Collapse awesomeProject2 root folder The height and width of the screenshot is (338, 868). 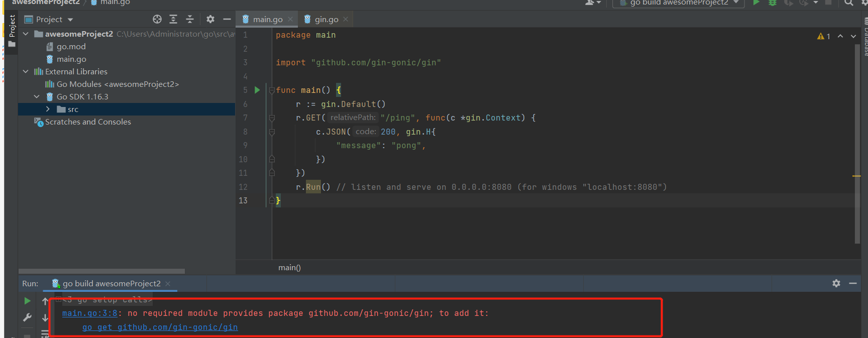click(26, 34)
